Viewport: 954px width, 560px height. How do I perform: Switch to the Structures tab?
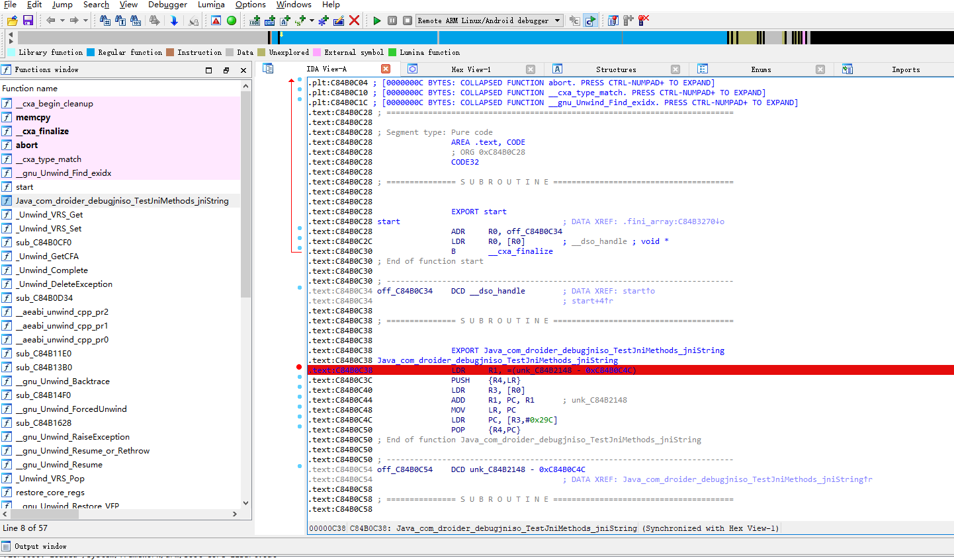click(616, 69)
